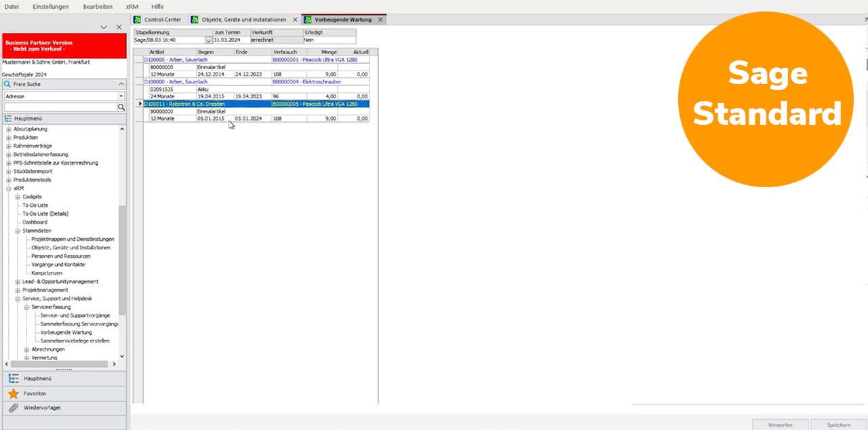Open the xRM menu
The height and width of the screenshot is (430, 868).
coord(132,6)
